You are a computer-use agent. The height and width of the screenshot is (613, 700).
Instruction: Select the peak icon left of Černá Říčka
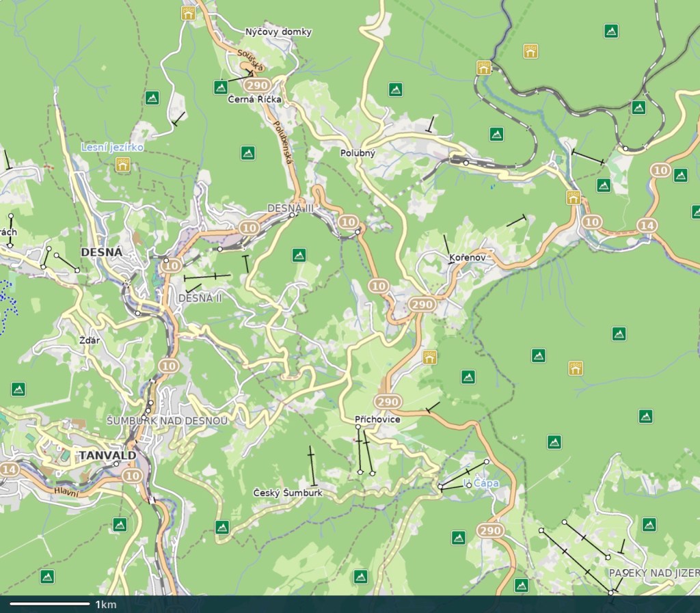(x=220, y=87)
